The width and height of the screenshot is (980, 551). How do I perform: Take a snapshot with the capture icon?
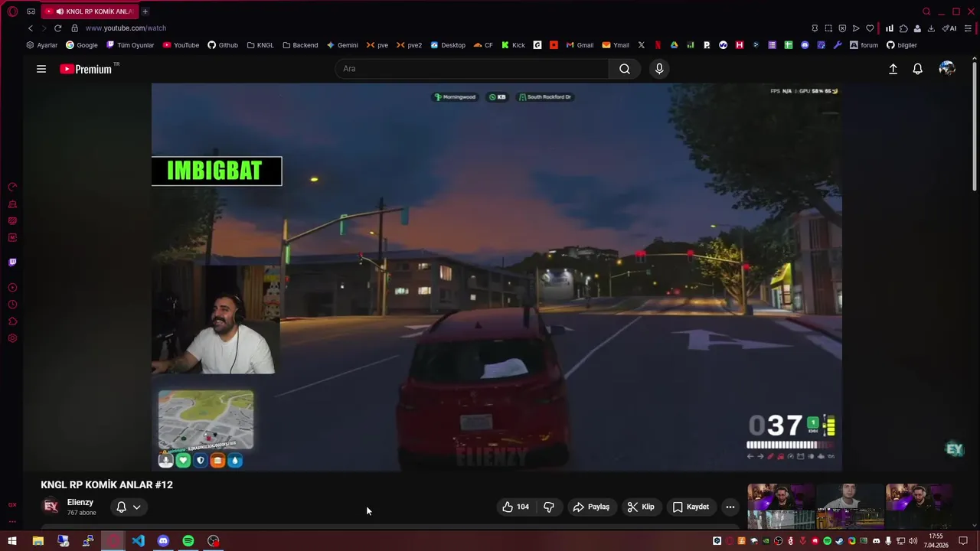click(828, 28)
